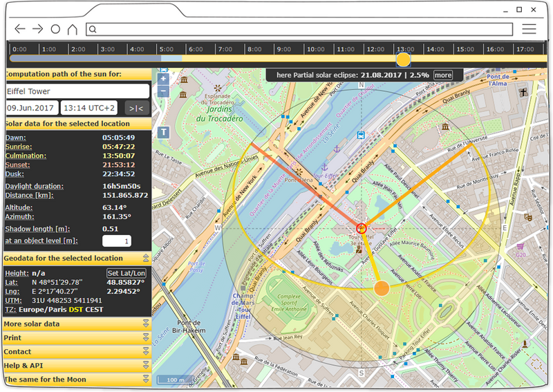Collapse Geodata for the selected location section
Screen dimensions: 553x392
point(146,258)
